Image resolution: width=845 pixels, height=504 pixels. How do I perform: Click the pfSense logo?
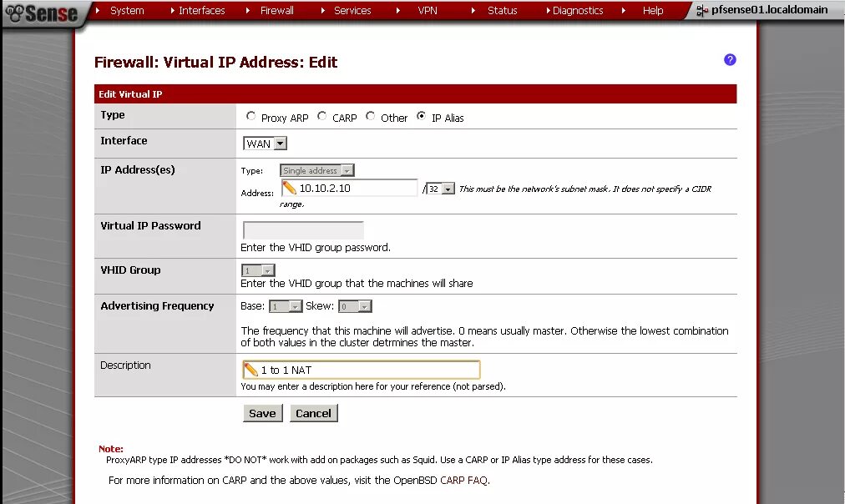point(42,13)
